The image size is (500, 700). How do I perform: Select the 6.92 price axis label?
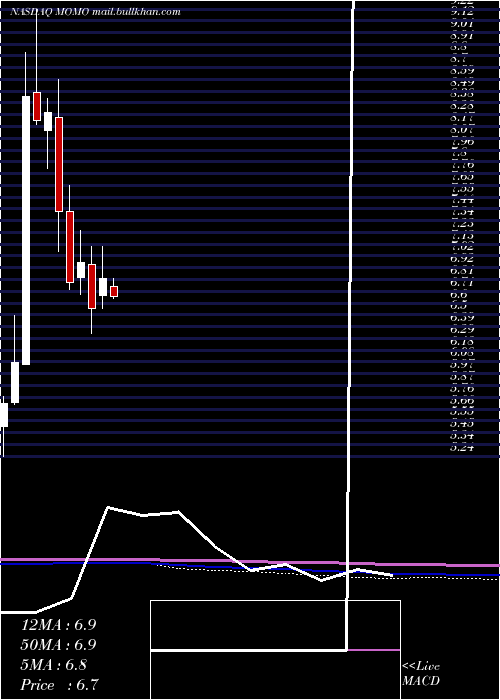pyautogui.click(x=462, y=258)
